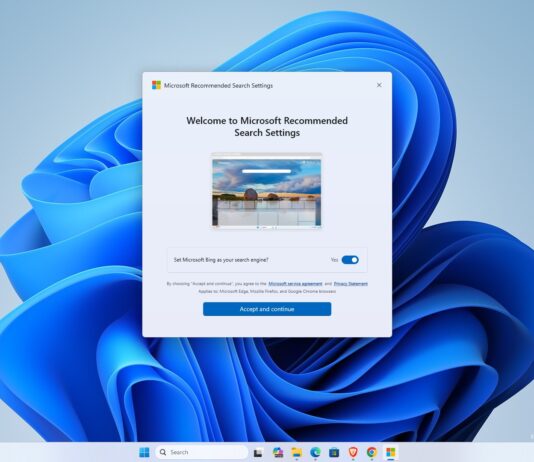Viewport: 534px width, 462px height.
Task: Click the 'Welcome to Microsoft Recommended Search Settings' heading
Action: (x=267, y=126)
